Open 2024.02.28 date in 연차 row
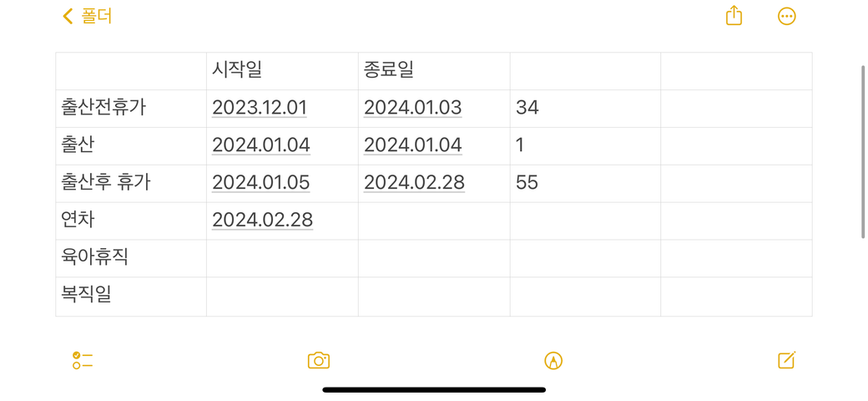 (262, 220)
